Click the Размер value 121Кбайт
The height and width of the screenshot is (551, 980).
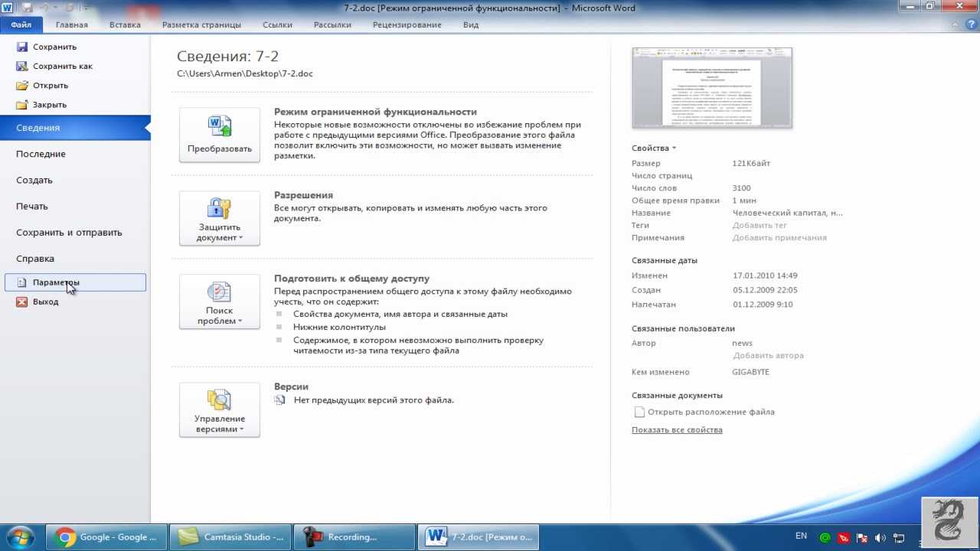[x=751, y=164]
